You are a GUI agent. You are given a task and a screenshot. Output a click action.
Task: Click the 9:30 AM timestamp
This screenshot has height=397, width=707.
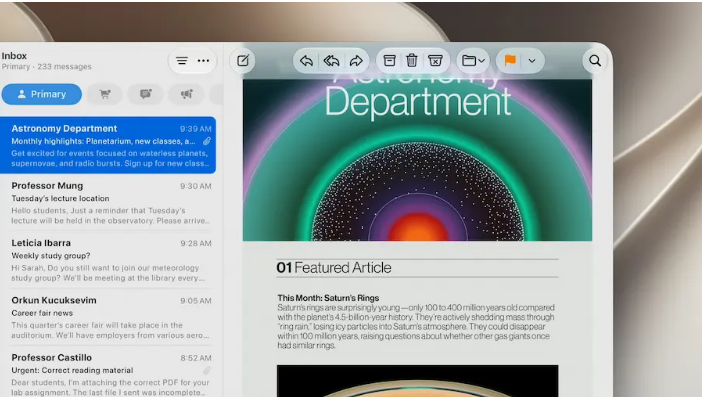coord(196,186)
